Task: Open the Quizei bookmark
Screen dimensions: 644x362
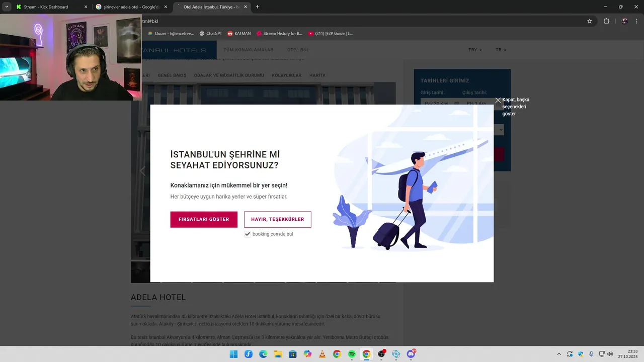Action: click(171, 34)
